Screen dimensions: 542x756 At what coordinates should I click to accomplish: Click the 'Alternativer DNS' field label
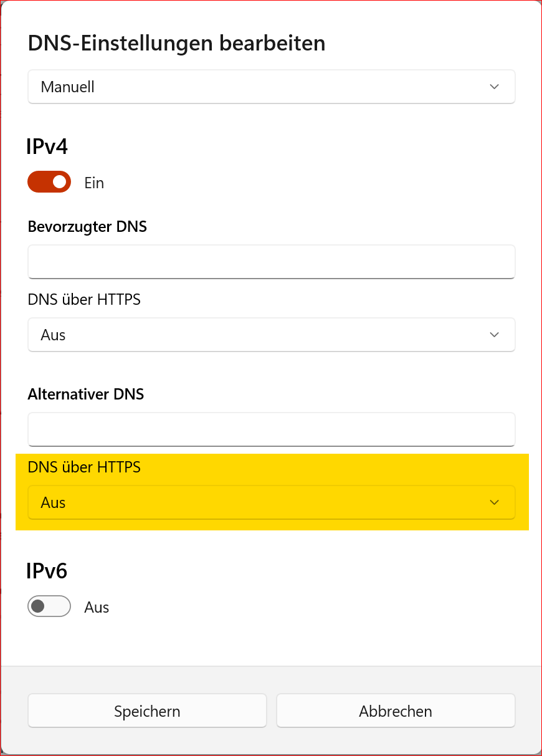point(86,394)
